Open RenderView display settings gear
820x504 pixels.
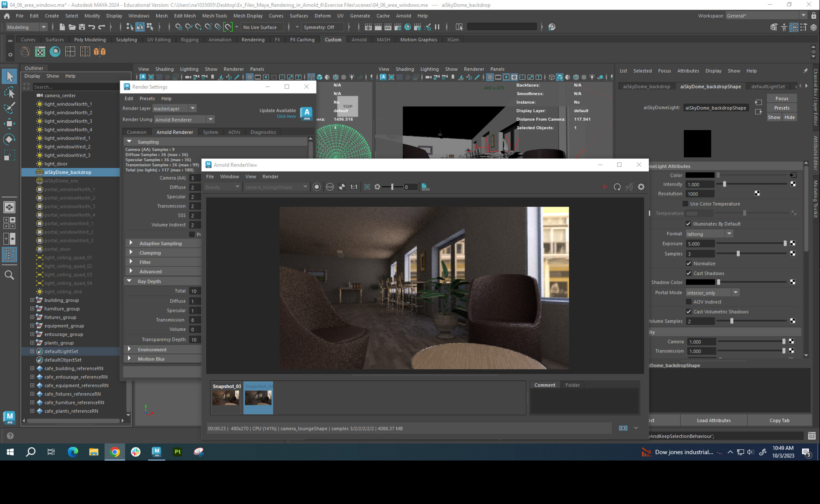click(641, 187)
